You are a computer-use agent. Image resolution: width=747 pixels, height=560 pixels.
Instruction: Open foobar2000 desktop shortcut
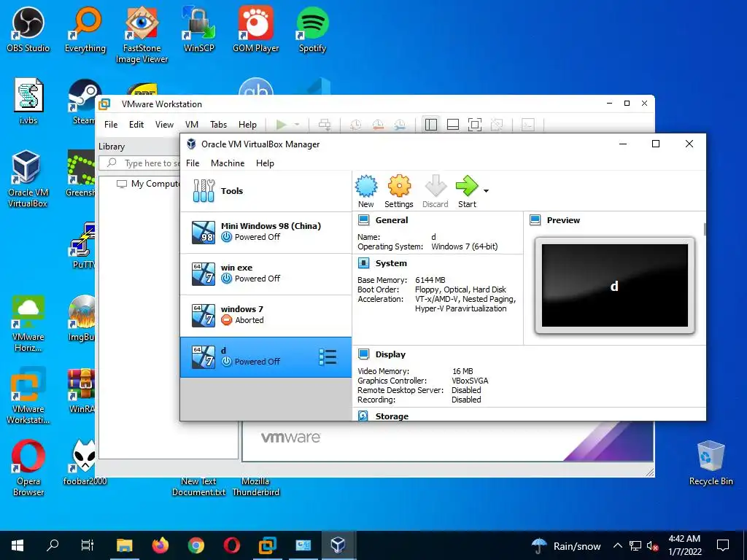click(85, 462)
